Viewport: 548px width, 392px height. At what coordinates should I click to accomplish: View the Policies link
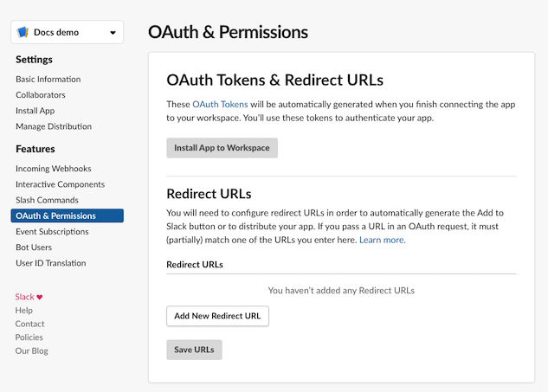click(x=29, y=337)
